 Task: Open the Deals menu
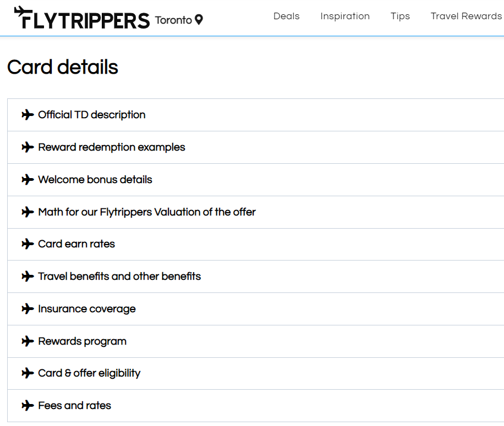[287, 16]
